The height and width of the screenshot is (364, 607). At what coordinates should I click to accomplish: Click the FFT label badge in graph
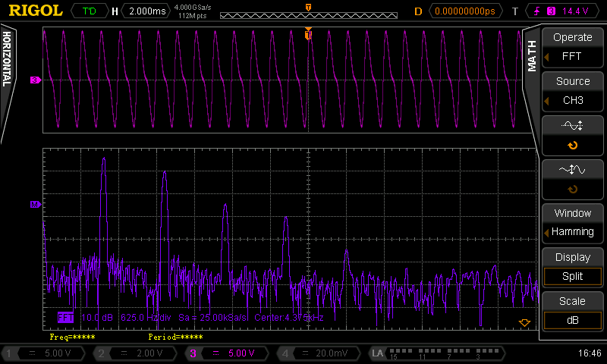(65, 318)
